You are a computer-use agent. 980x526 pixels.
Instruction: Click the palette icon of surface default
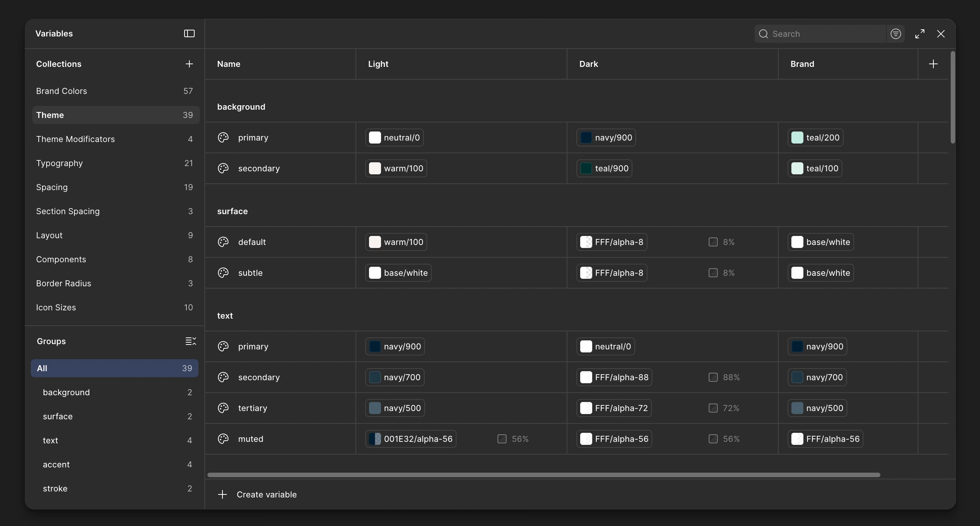[223, 242]
